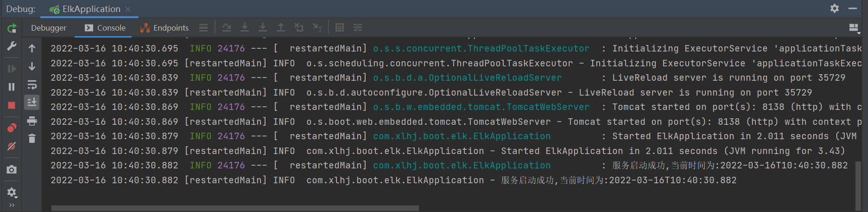
Task: Close the ElkApplication session tab
Action: pyautogui.click(x=128, y=9)
